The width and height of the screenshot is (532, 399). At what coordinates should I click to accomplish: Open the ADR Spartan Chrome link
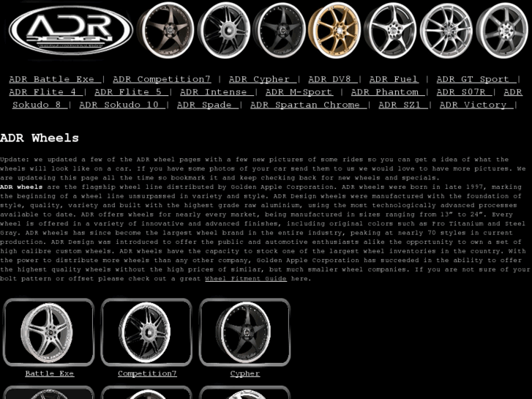pos(308,105)
